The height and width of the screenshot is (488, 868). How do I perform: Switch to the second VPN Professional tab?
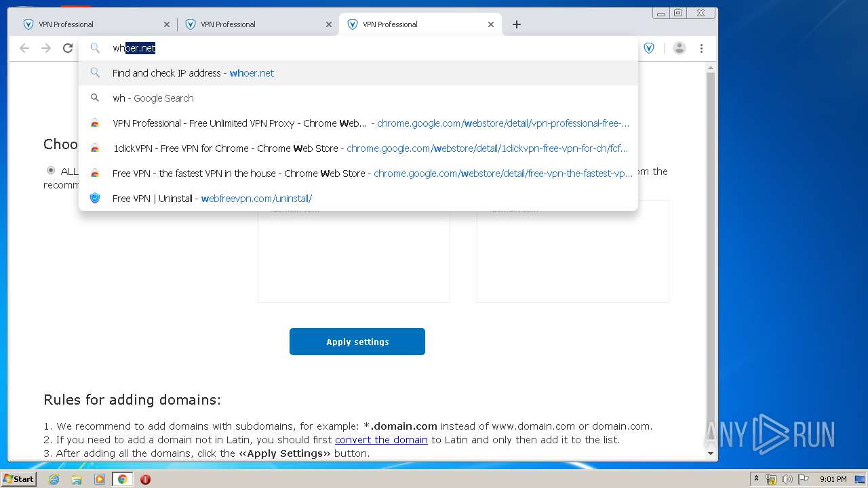tap(257, 24)
